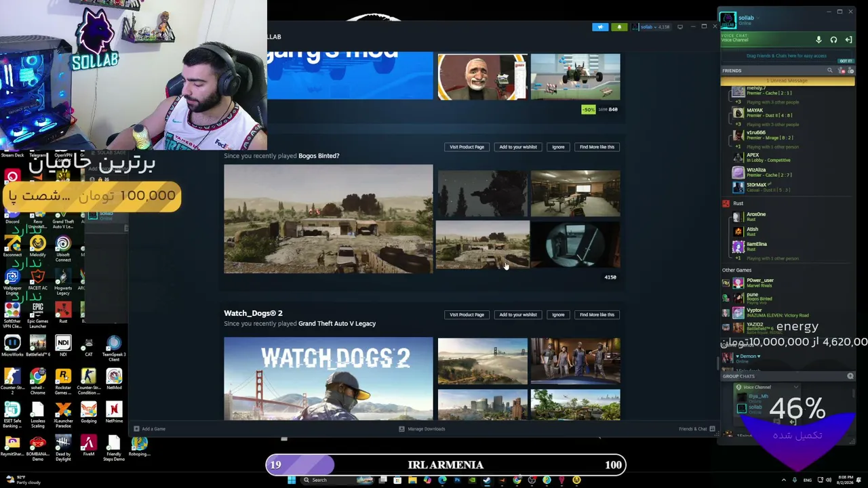The height and width of the screenshot is (488, 868).
Task: Open Battlefield 6 desktop shortcut
Action: pyautogui.click(x=38, y=346)
